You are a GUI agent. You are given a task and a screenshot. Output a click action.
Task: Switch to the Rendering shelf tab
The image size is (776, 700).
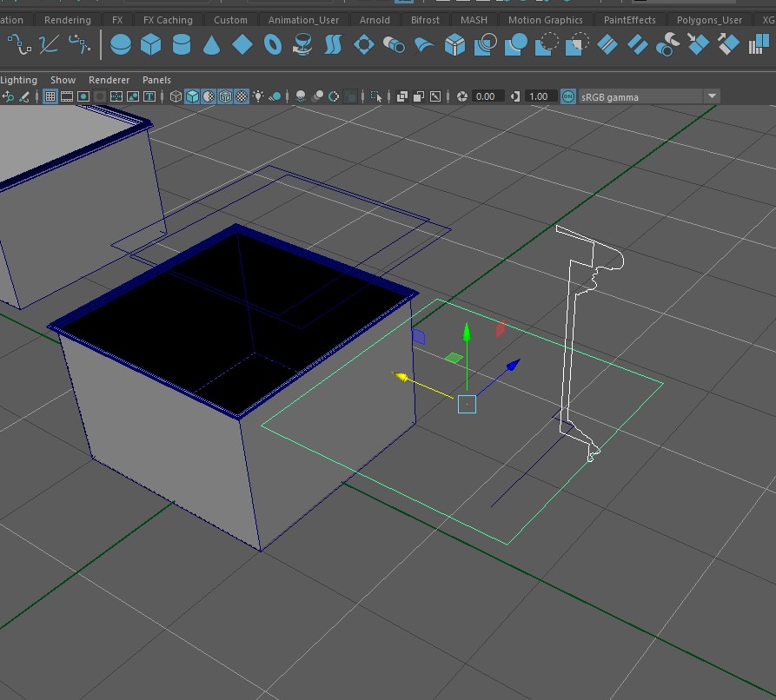pos(67,20)
